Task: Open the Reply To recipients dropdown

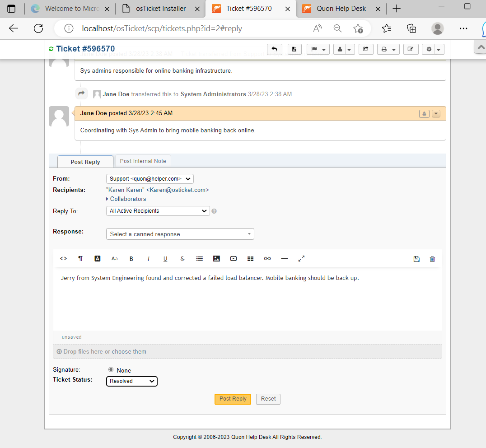Action: click(158, 211)
